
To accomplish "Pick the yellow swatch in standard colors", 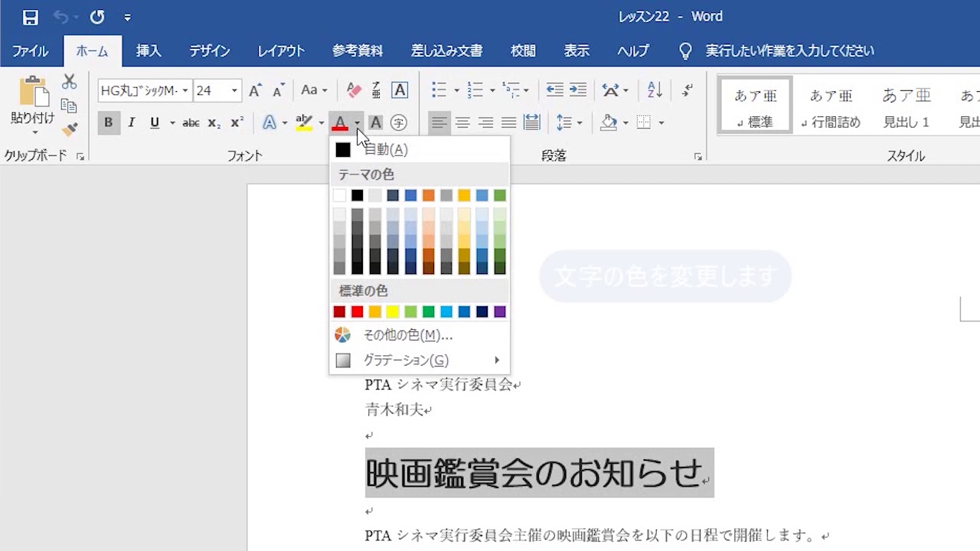I will pos(393,311).
